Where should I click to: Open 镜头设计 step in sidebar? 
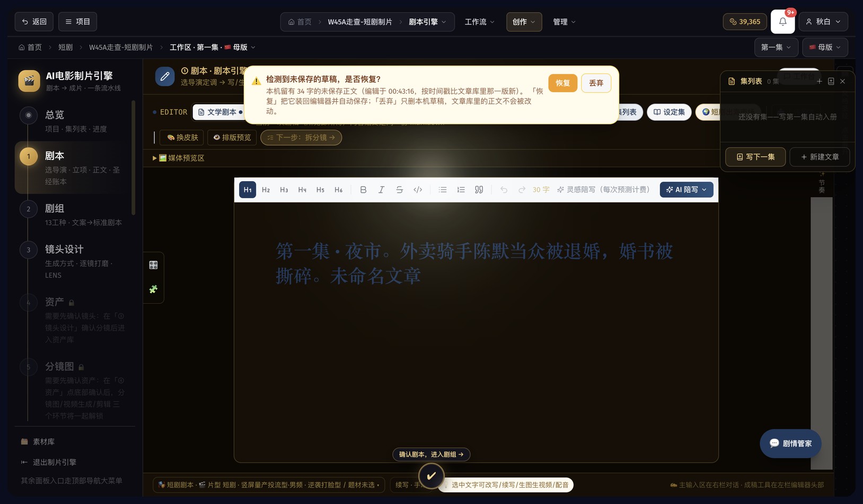(x=74, y=261)
